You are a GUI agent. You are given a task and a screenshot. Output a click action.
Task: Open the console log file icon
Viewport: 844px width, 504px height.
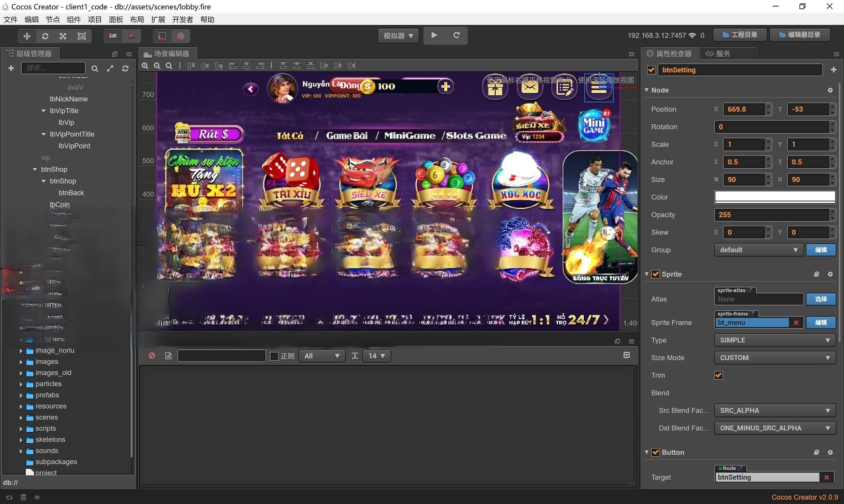point(168,356)
